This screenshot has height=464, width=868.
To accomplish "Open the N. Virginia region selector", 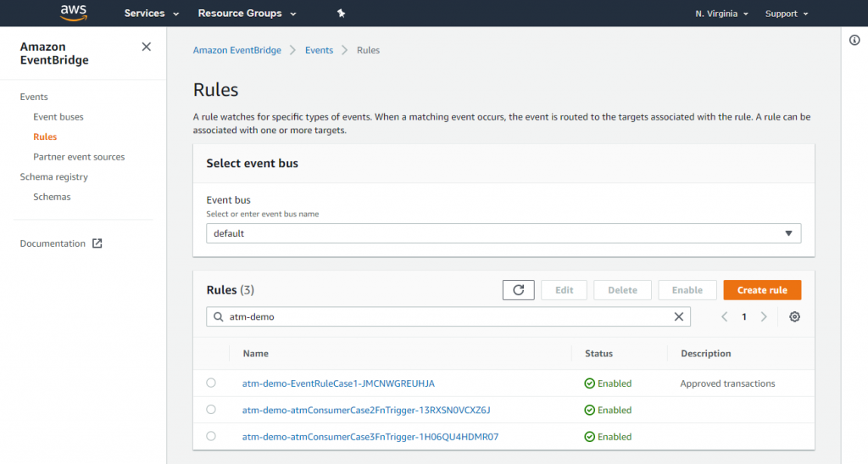I will pyautogui.click(x=721, y=14).
